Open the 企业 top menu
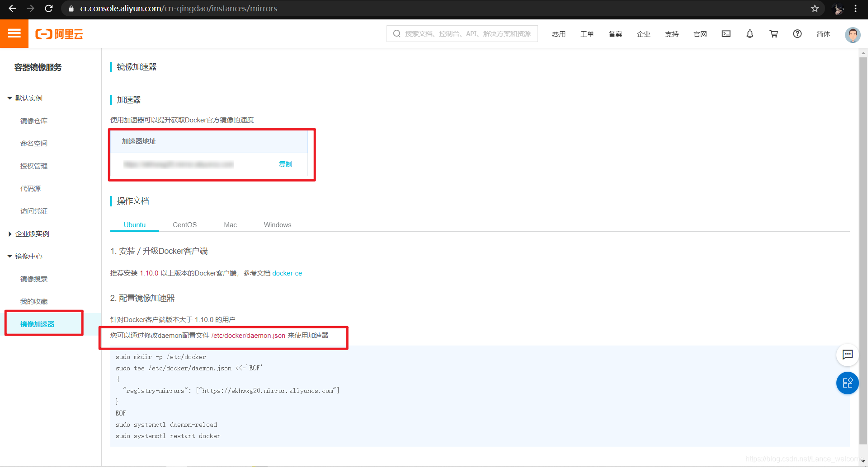This screenshot has height=467, width=868. (644, 34)
